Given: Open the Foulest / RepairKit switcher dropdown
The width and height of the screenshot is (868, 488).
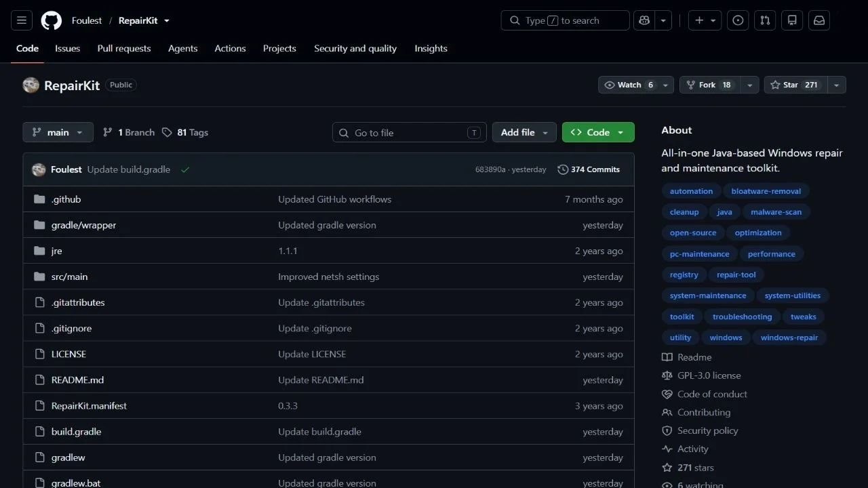Looking at the screenshot, I should tap(167, 21).
